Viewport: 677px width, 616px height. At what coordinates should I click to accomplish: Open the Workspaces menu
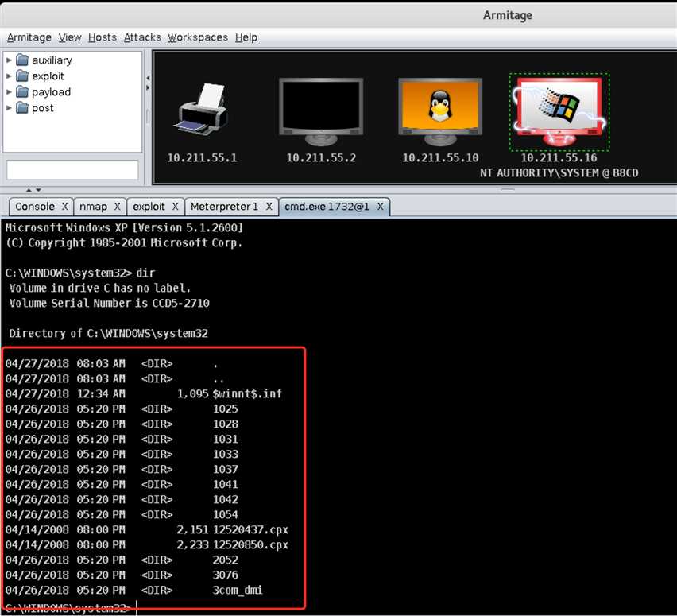(x=198, y=37)
